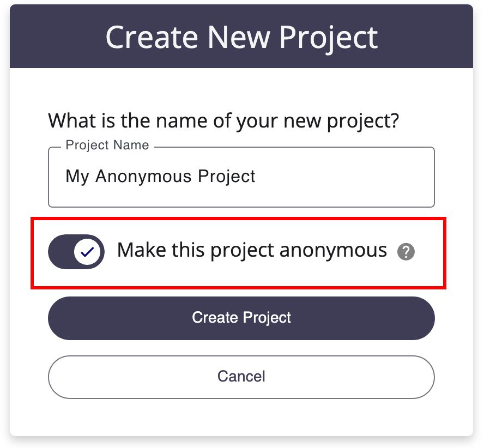Click the checkmark knob on the anonymous toggle
Image resolution: width=484 pixels, height=448 pixels.
tap(87, 252)
